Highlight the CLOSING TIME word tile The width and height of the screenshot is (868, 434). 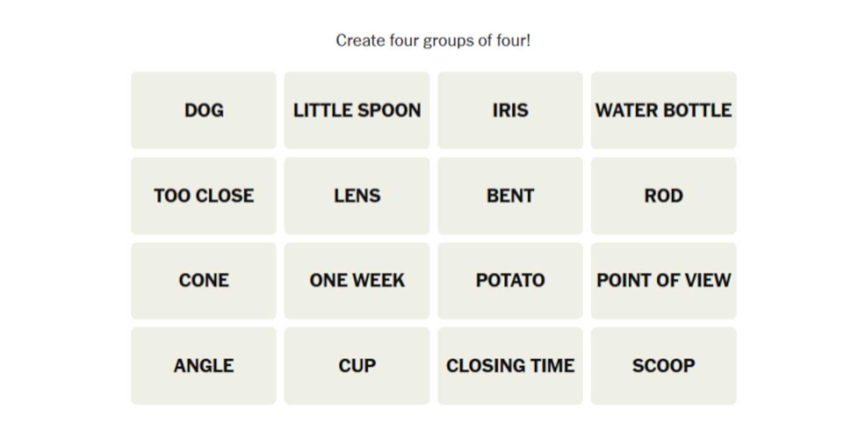pos(510,366)
